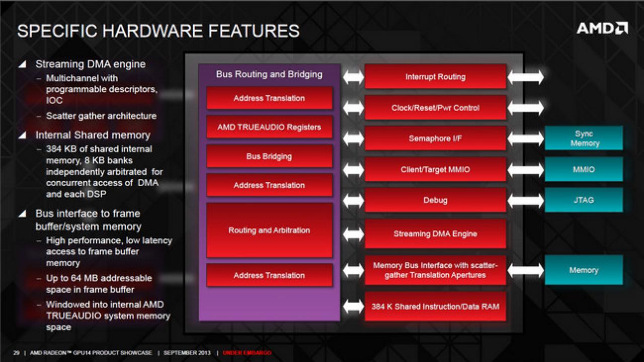The image size is (644, 362).
Task: Click the double arrow right of Interrupt Routing
Action: [526, 77]
